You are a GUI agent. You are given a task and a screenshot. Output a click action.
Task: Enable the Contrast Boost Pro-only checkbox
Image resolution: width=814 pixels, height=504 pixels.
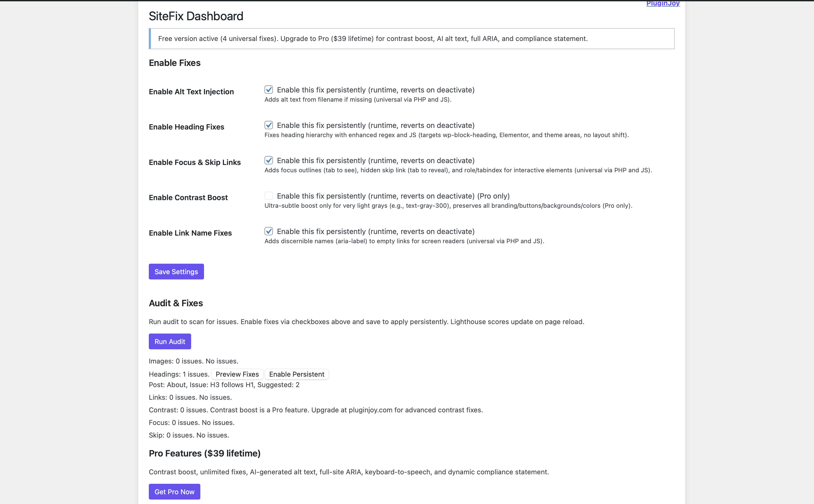click(x=269, y=196)
